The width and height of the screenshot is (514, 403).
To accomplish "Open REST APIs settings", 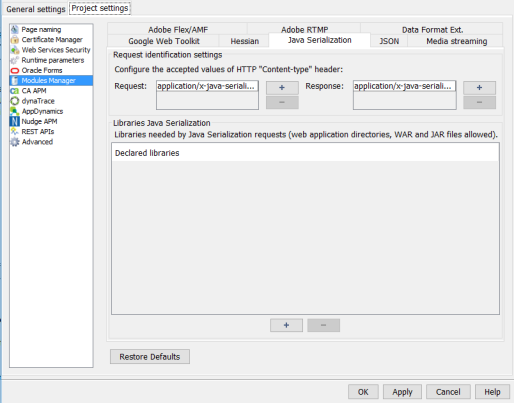I will coord(38,132).
